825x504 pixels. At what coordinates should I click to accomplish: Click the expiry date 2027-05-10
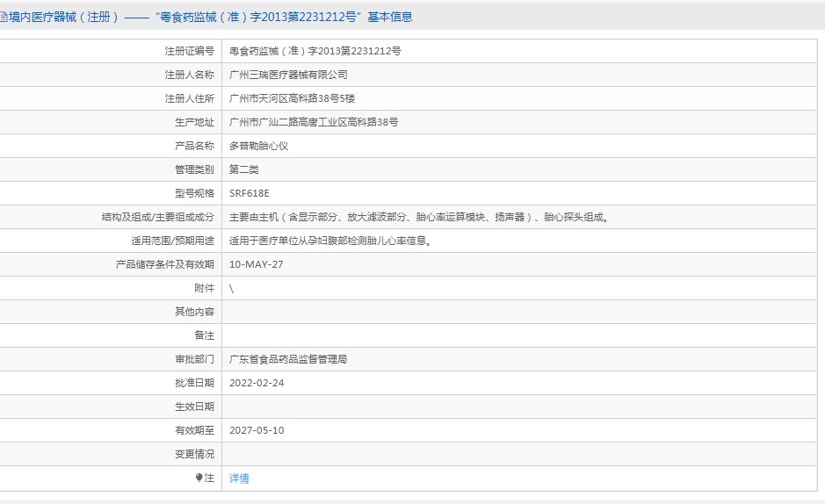(257, 430)
